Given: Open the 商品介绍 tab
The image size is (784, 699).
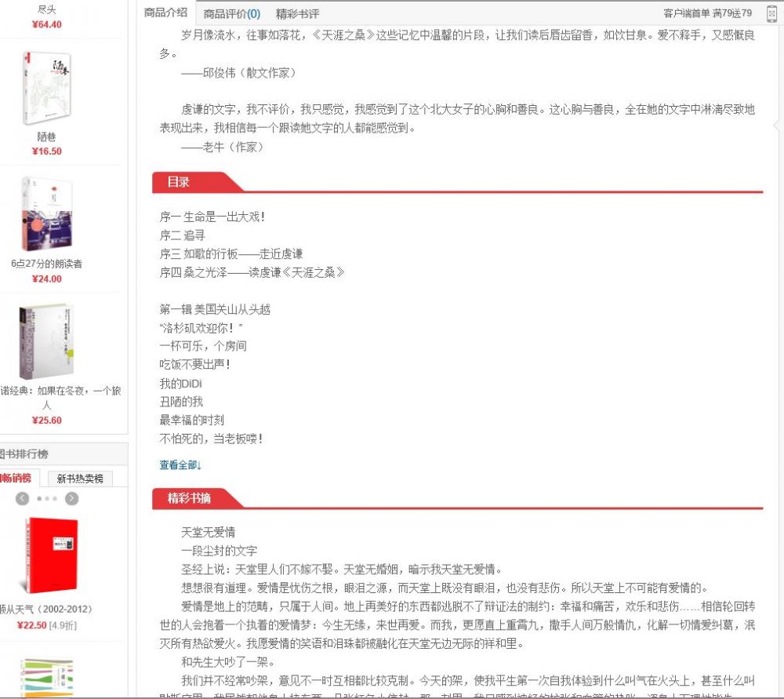Looking at the screenshot, I should click(x=165, y=13).
